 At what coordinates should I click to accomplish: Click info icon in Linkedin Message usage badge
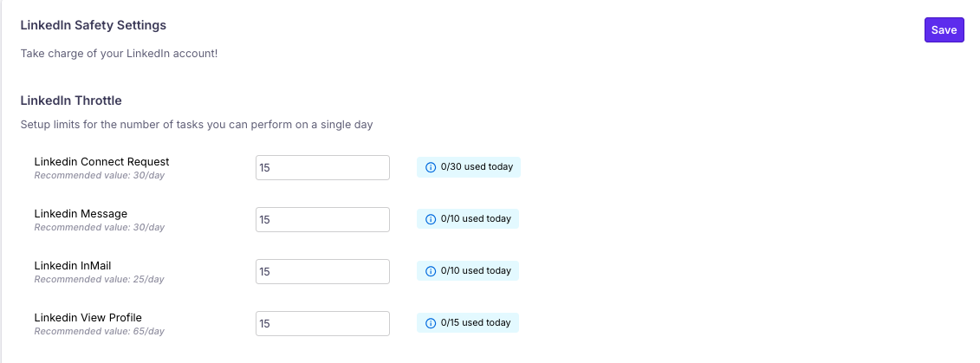pyautogui.click(x=431, y=219)
